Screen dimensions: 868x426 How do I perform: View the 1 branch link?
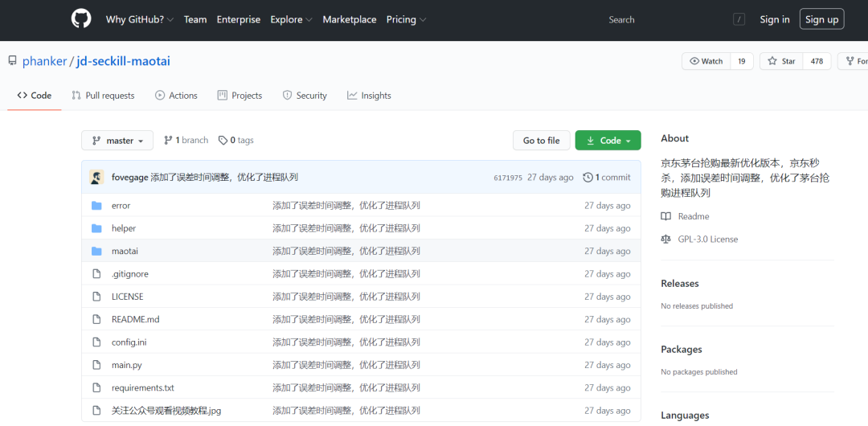(186, 140)
